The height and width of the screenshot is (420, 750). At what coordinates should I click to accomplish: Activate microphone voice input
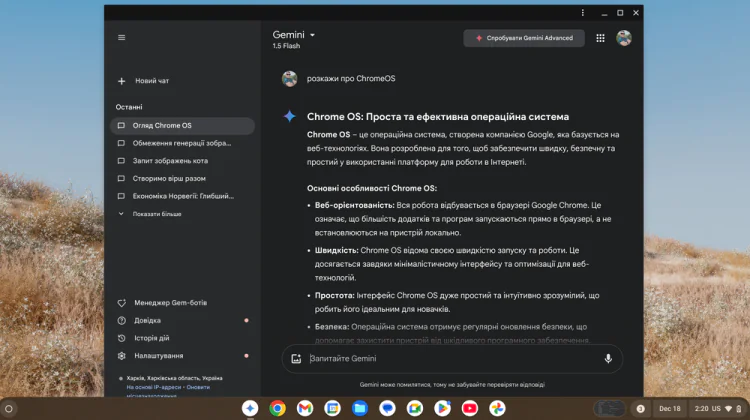click(x=608, y=359)
